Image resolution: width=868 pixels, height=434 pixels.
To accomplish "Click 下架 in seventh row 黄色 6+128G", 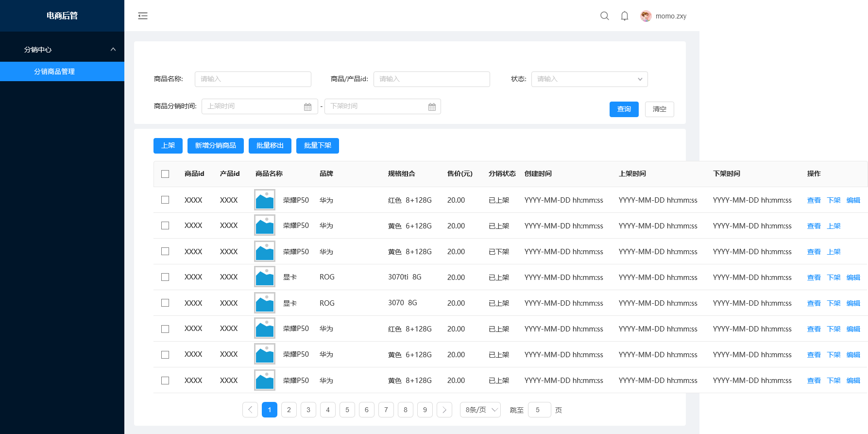I will pos(834,355).
